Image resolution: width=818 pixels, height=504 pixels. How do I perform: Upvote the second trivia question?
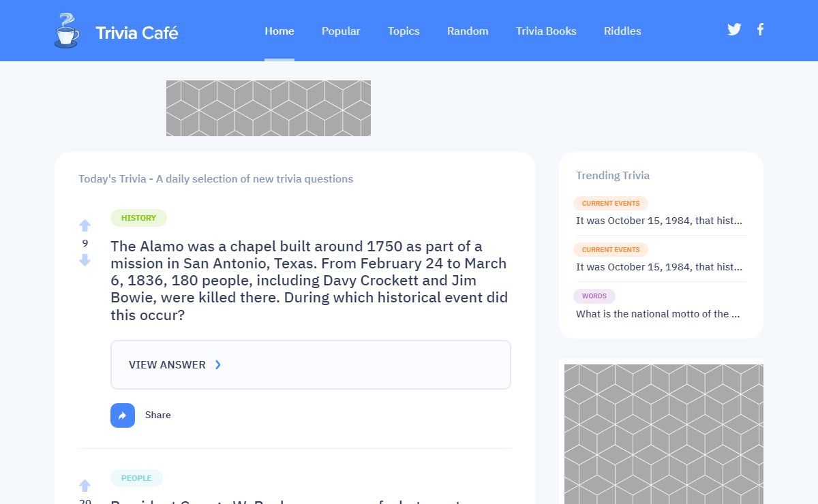(85, 486)
